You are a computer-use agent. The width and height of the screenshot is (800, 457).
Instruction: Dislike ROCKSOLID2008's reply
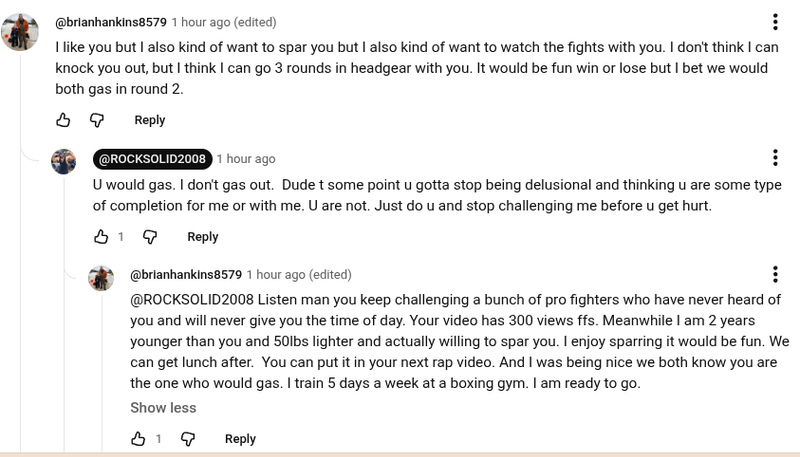coord(150,237)
